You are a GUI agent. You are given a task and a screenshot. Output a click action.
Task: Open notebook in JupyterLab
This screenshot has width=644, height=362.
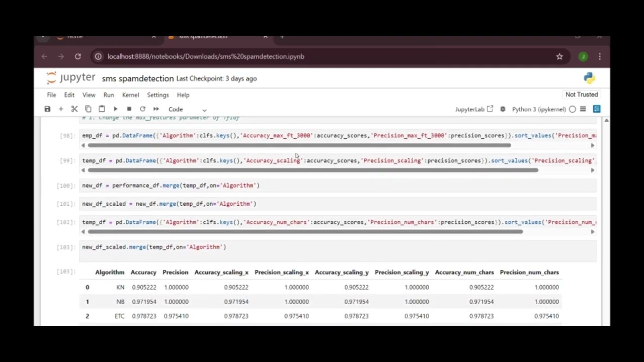pyautogui.click(x=474, y=109)
